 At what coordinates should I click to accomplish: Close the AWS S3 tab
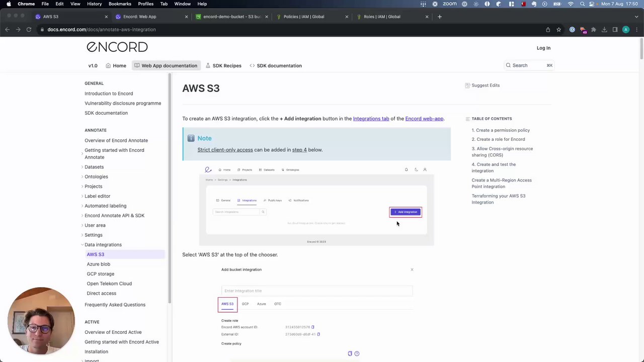106,17
